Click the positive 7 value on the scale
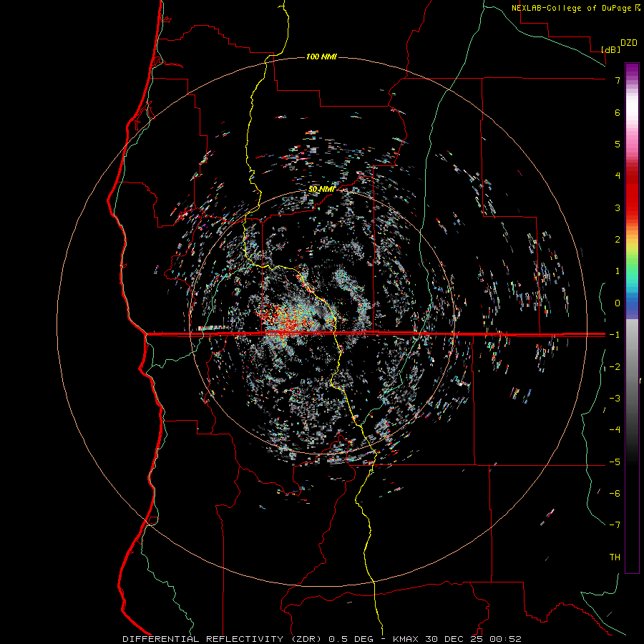This screenshot has width=644, height=644. [618, 80]
